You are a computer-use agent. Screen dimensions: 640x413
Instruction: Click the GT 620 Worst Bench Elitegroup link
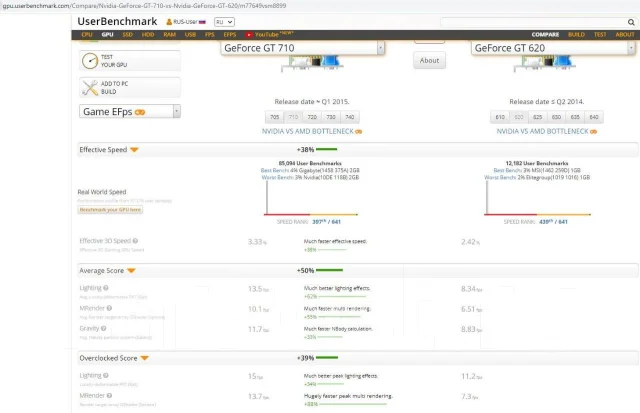point(537,177)
